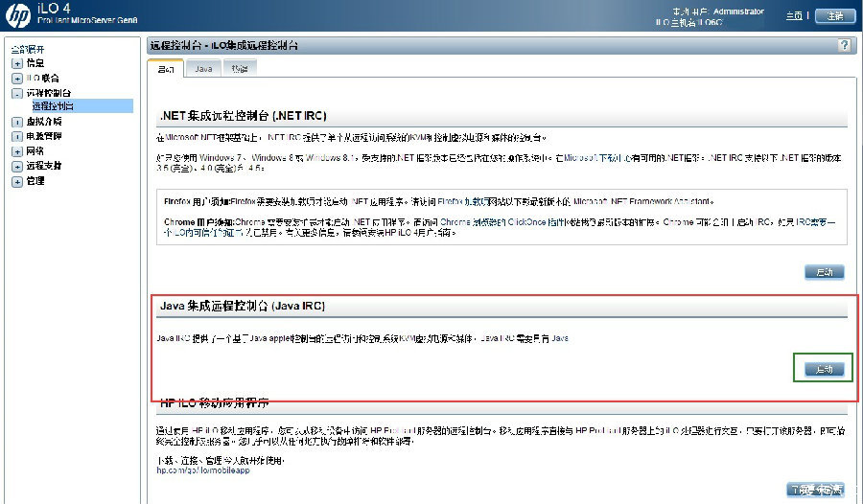Open 管理 label in navigation tree

(x=35, y=181)
